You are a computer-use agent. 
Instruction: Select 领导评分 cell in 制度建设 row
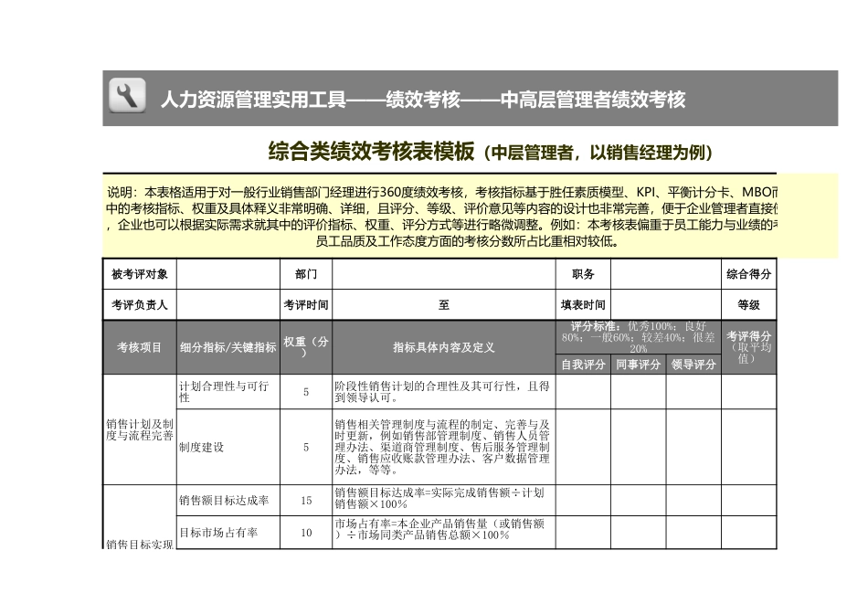tap(693, 447)
